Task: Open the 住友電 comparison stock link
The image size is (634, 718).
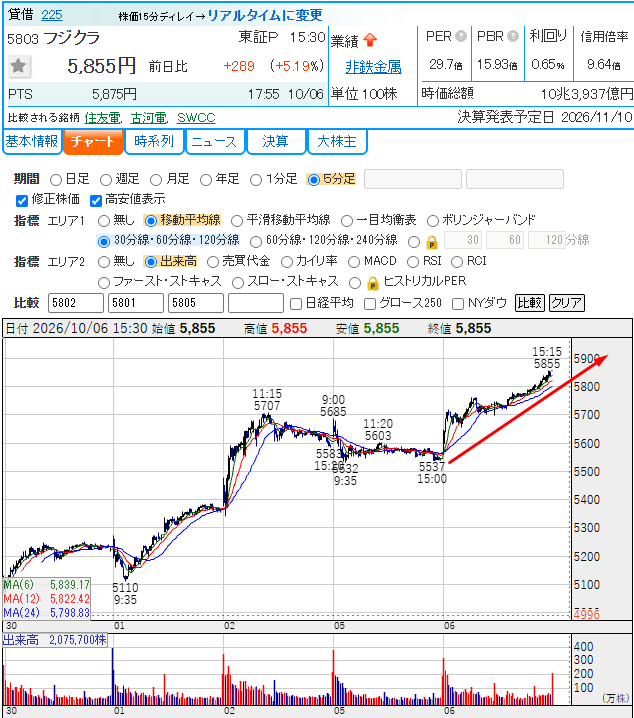Action: pyautogui.click(x=102, y=118)
